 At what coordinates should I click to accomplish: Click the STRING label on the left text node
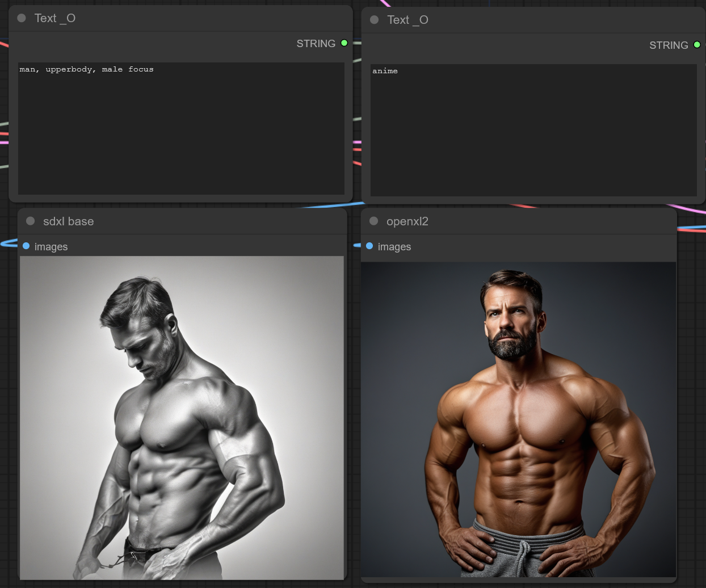pyautogui.click(x=316, y=44)
